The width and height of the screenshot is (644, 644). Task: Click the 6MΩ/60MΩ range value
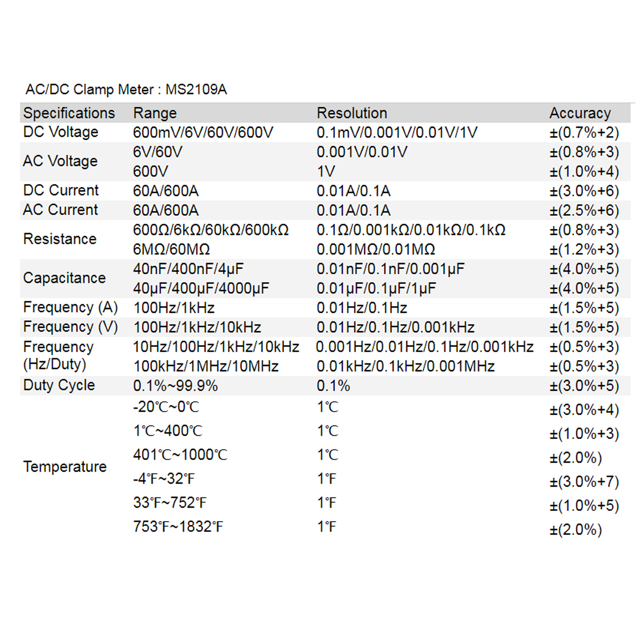point(171,250)
